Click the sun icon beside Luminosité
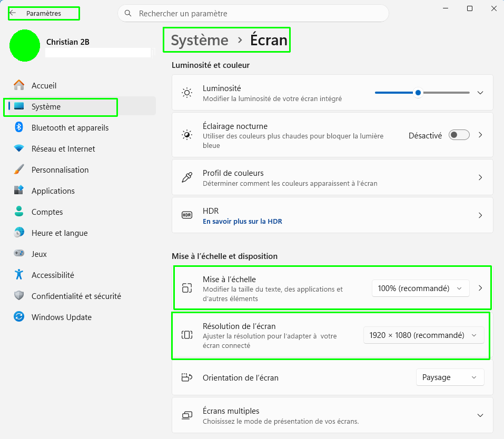The width and height of the screenshot is (504, 439). (x=187, y=93)
